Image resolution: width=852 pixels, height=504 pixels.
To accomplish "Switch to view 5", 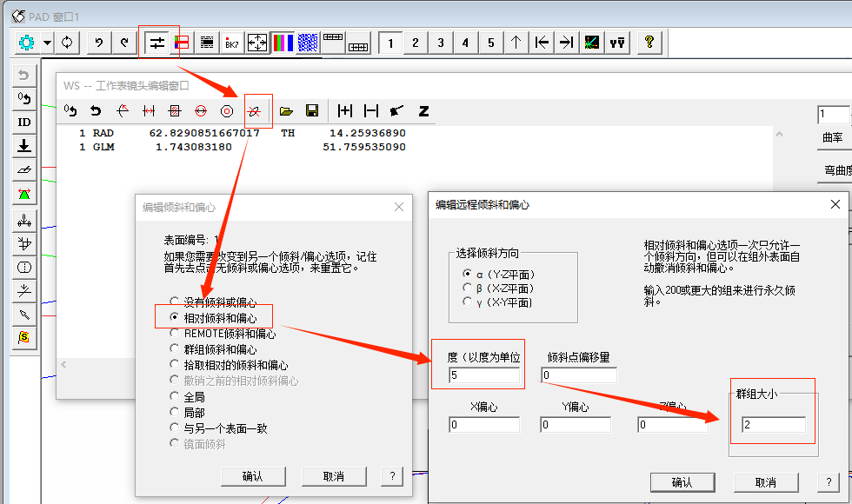I will point(491,41).
